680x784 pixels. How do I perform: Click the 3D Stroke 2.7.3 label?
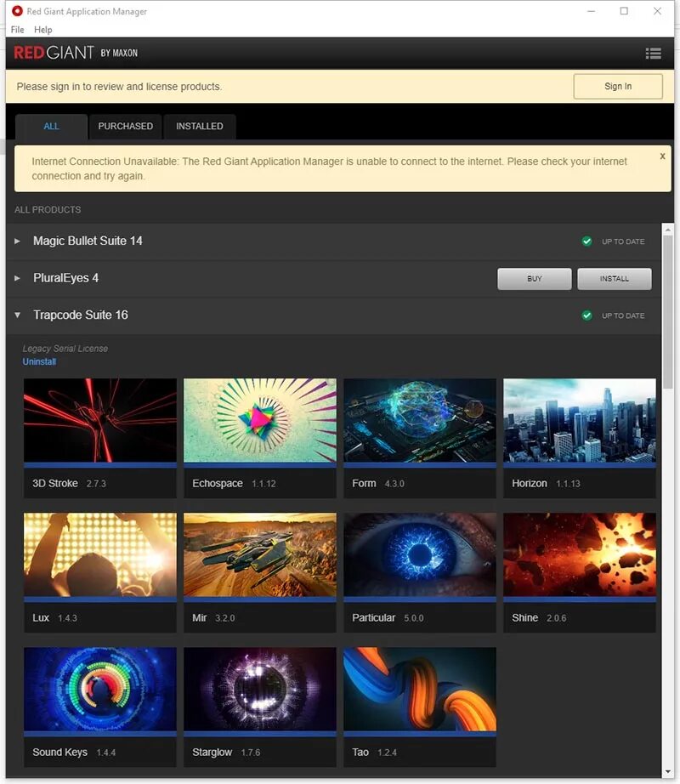[69, 484]
